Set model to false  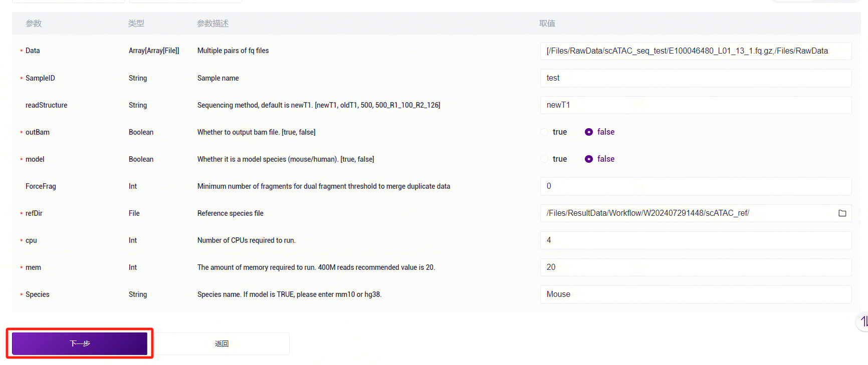coord(589,159)
